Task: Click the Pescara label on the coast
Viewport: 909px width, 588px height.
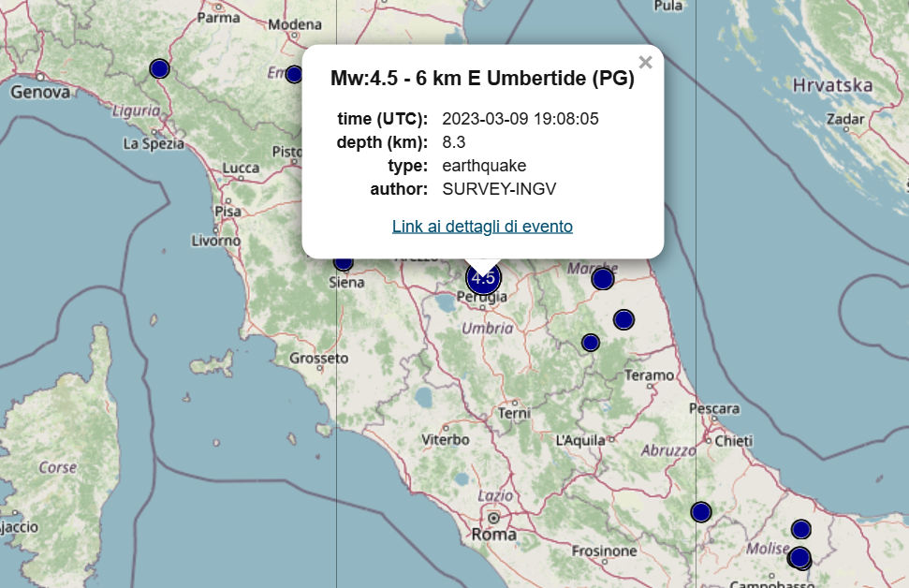Action: 713,409
